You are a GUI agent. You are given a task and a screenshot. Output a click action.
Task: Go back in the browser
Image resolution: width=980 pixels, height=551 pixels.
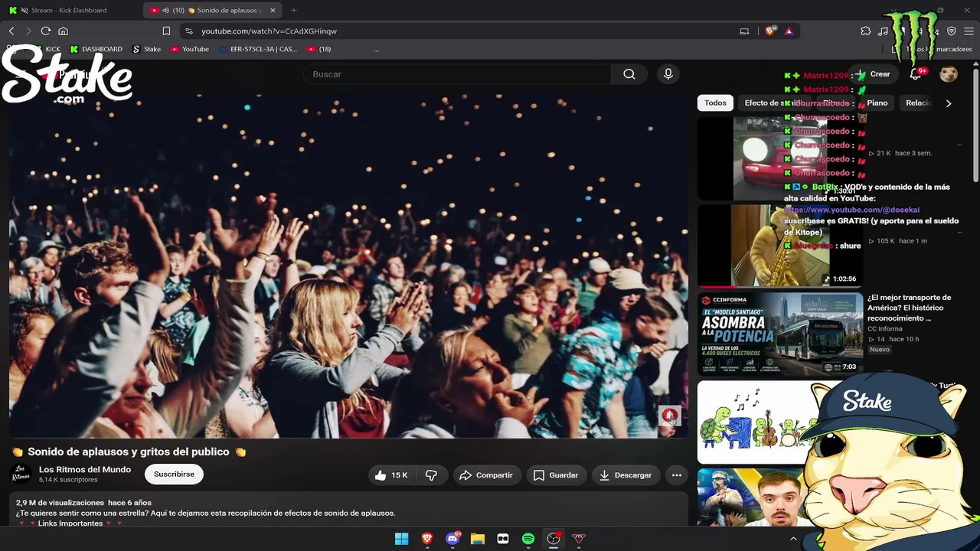11,31
